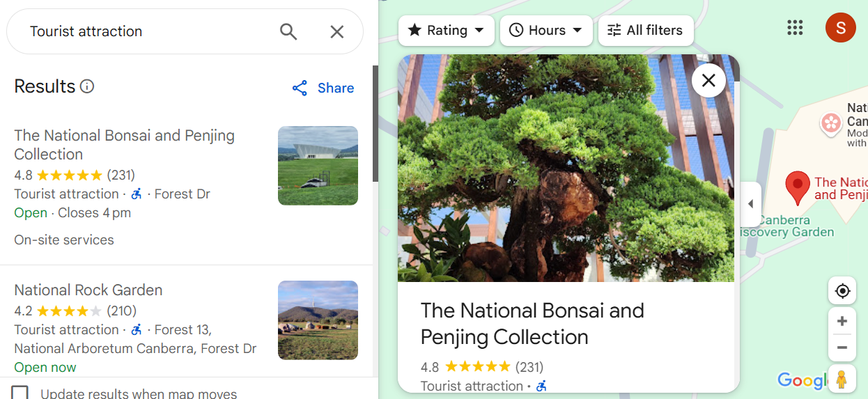Viewport: 868px width, 399px height.
Task: Click the 4.2 rating stars for Rock Garden
Action: coord(69,311)
